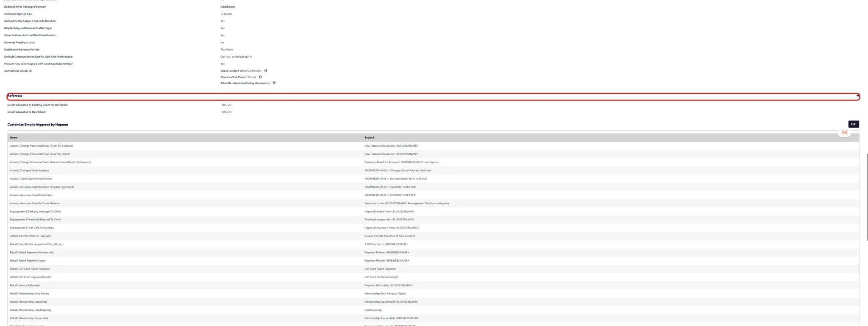
Task: Open info tooltip for Allow Re-check-ins During Window
Action: 274,83
